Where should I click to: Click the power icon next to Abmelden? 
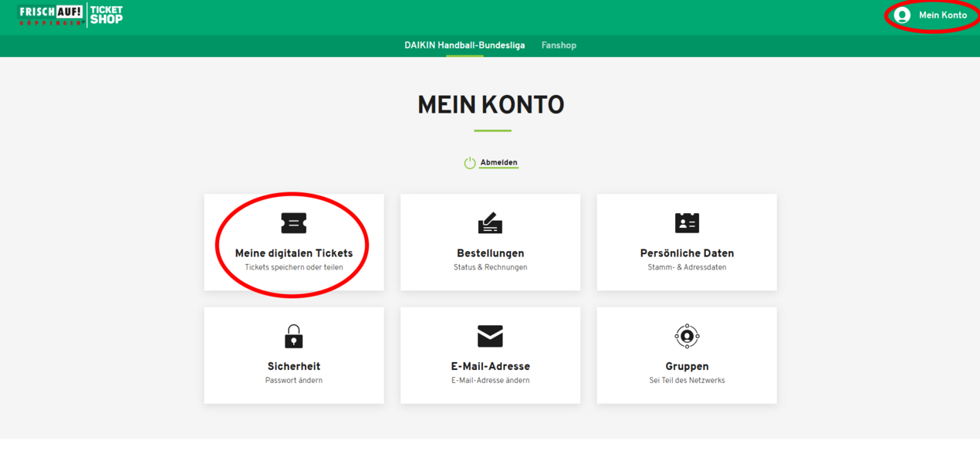coord(470,163)
